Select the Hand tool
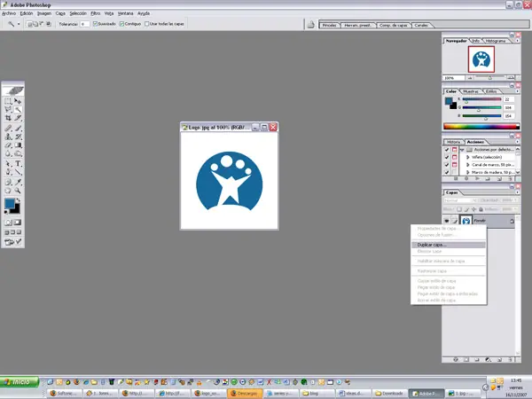532x399 pixels. point(8,191)
